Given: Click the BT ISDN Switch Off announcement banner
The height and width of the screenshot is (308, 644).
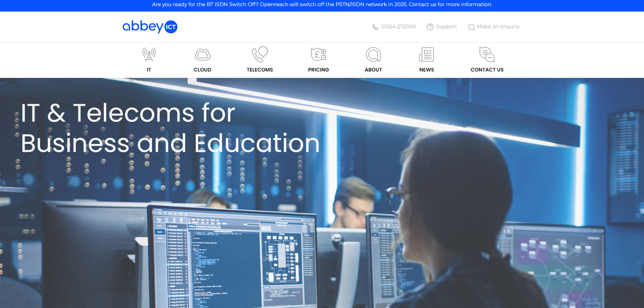Looking at the screenshot, I should [321, 4].
